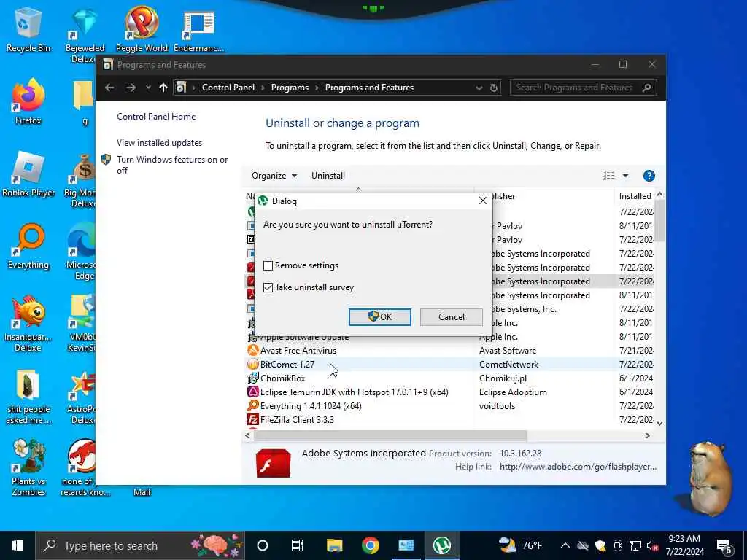Click the BitComet program icon
Viewport: 747px width, 560px height.
coord(252,365)
